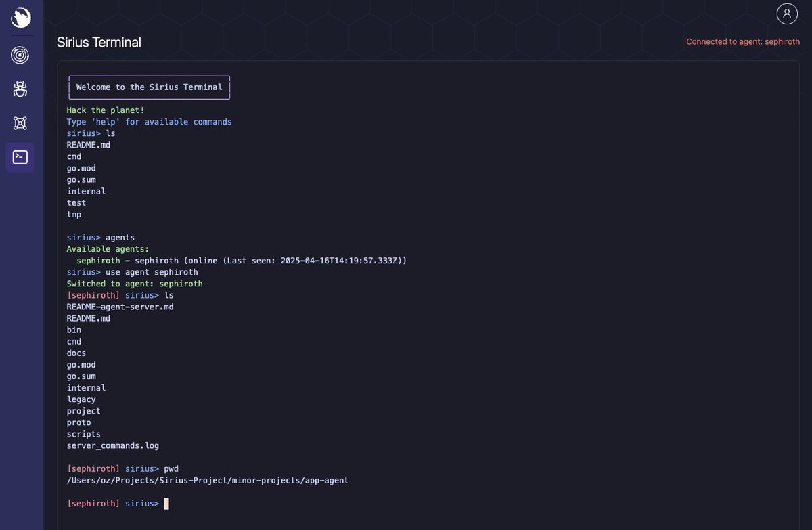This screenshot has width=812, height=530.
Task: Click the 'Hack the planet!' line
Action: pyautogui.click(x=106, y=110)
